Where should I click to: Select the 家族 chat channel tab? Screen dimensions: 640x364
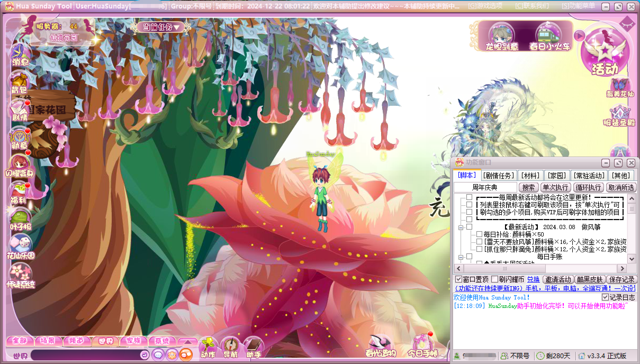[133, 341]
